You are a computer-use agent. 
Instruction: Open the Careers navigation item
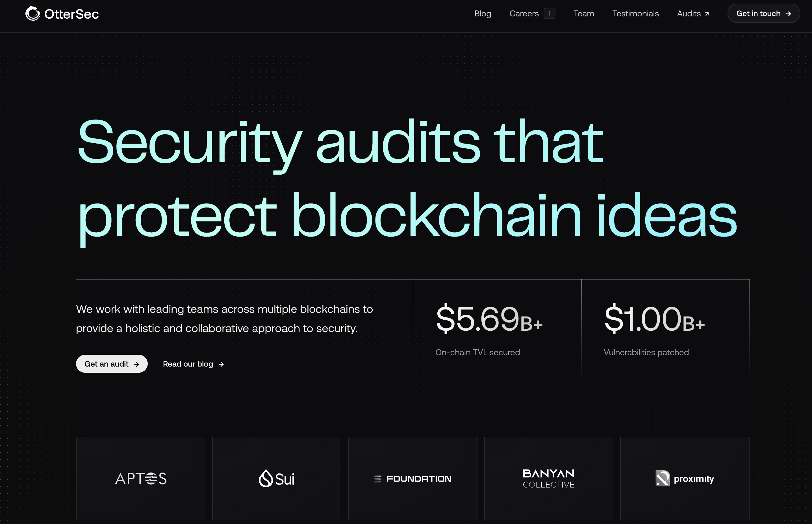tap(524, 14)
